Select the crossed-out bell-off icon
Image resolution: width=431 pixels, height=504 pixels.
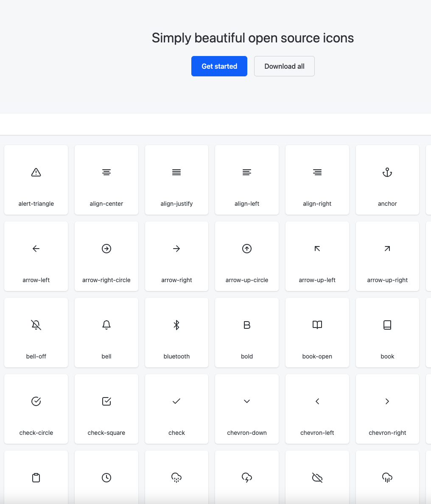36,325
